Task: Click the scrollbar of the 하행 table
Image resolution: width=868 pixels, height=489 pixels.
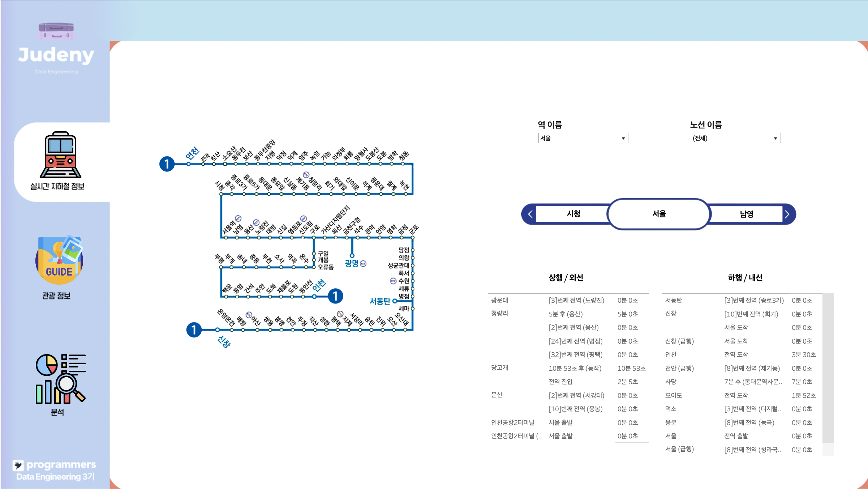Action: pyautogui.click(x=828, y=367)
